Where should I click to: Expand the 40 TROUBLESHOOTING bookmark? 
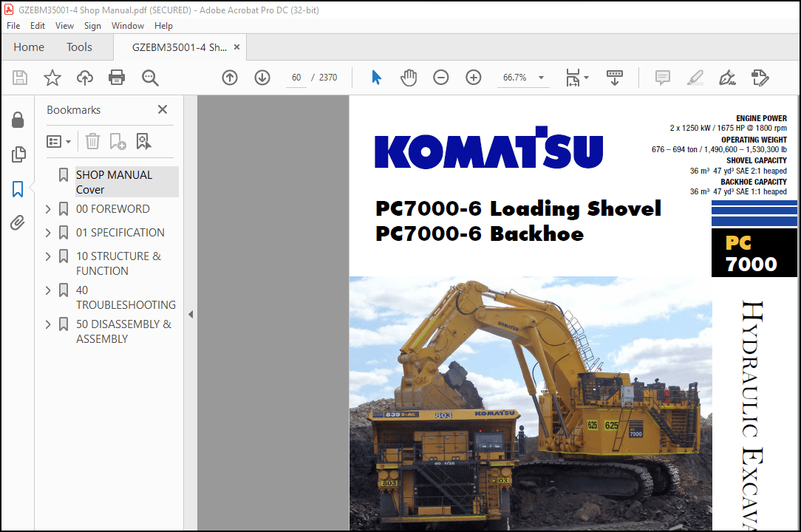(47, 290)
